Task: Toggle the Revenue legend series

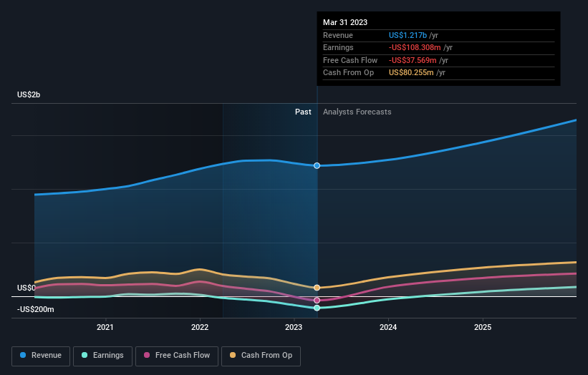Action: (x=41, y=356)
